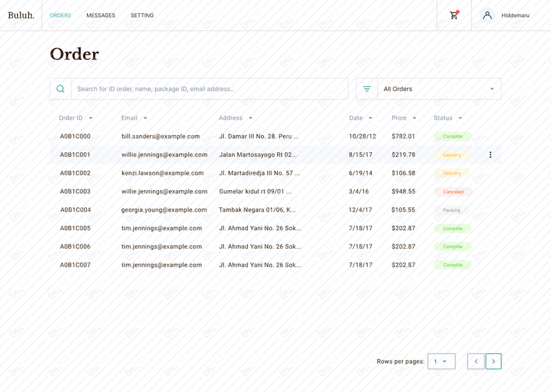Sort by the Email column arrow

[145, 118]
